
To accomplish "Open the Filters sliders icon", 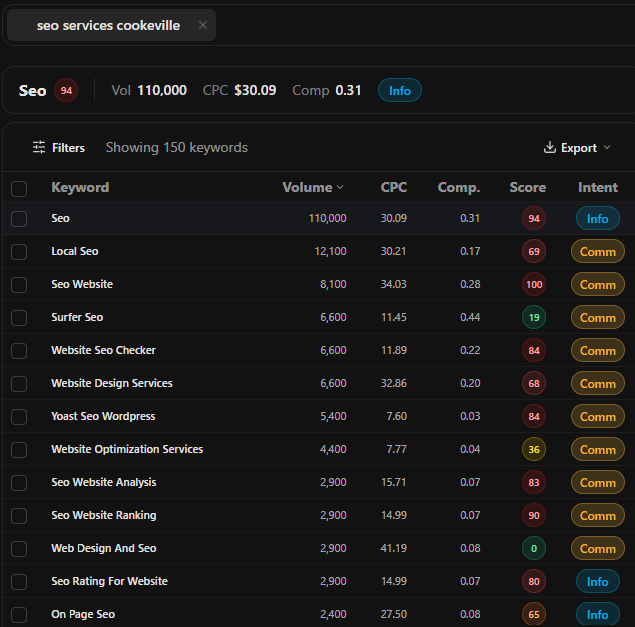I will point(39,147).
